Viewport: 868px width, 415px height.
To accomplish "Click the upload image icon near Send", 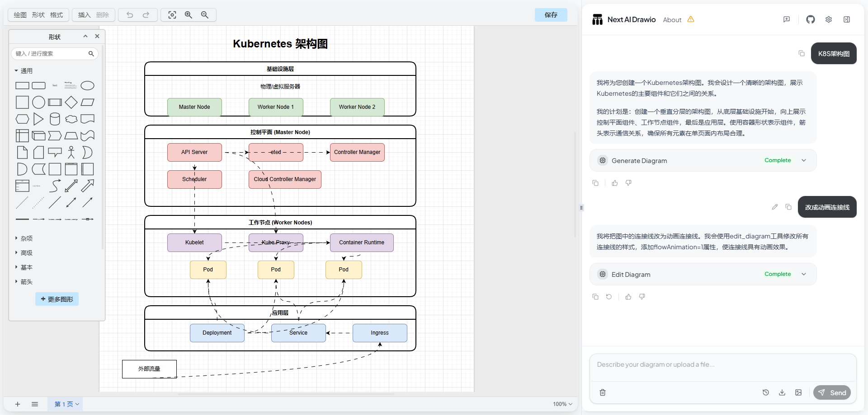I will pyautogui.click(x=798, y=392).
